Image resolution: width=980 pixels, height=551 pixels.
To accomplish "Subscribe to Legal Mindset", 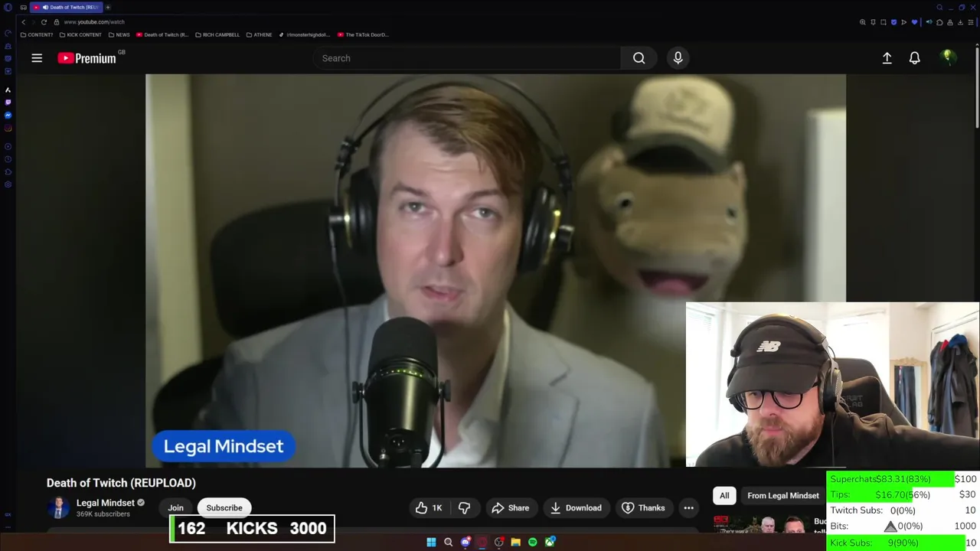I will (224, 507).
